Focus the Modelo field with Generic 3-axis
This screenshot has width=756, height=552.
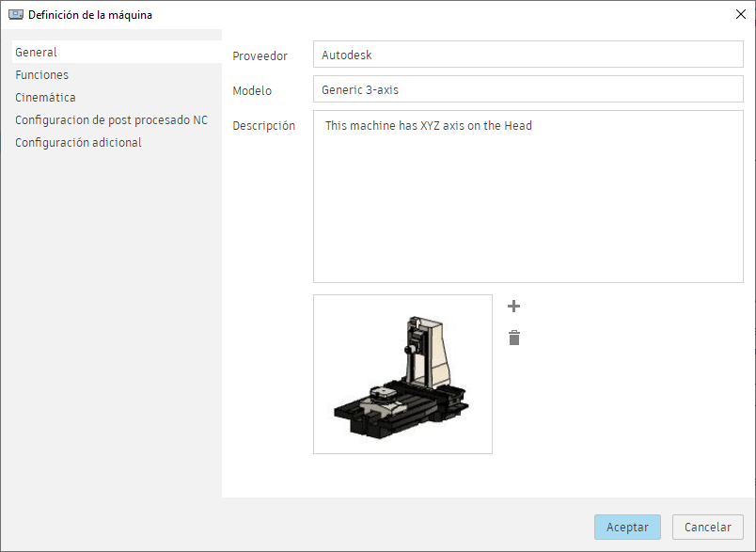click(528, 89)
